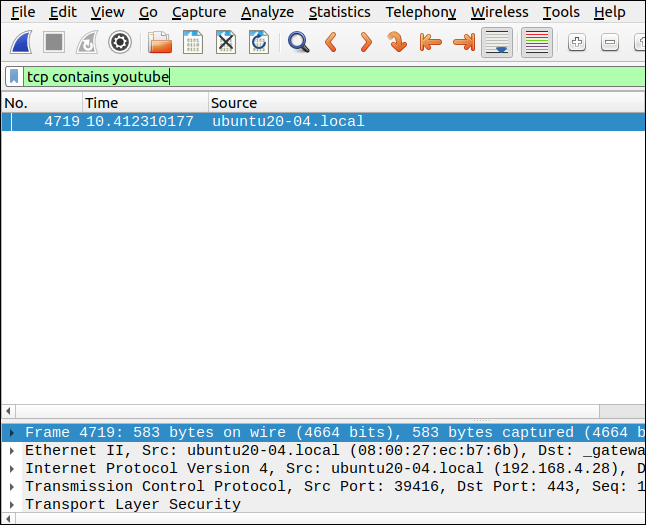Expand Frame 4719 details
The width and height of the screenshot is (646, 525).
click(12, 433)
